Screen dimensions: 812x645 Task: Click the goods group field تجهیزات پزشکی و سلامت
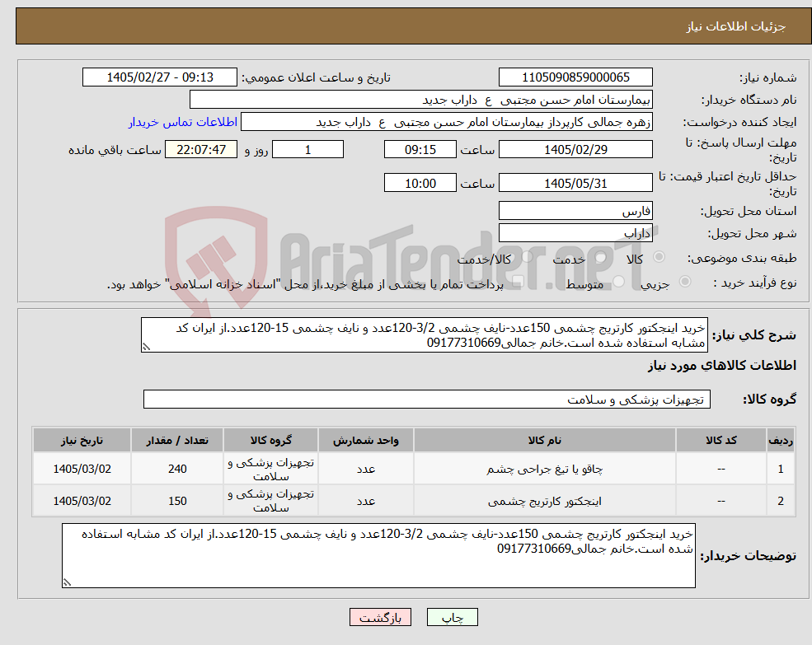(x=427, y=400)
